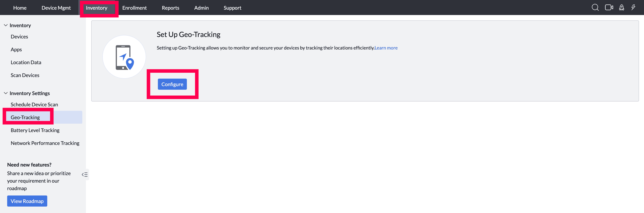The image size is (644, 213).
Task: Navigate to Device Mgmt
Action: [x=56, y=8]
